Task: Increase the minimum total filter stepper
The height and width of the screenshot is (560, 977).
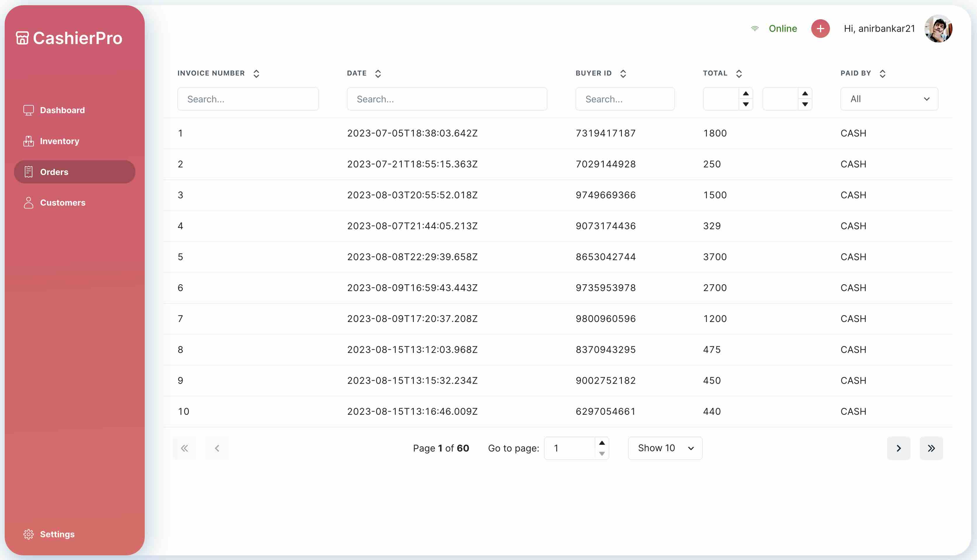Action: tap(746, 93)
